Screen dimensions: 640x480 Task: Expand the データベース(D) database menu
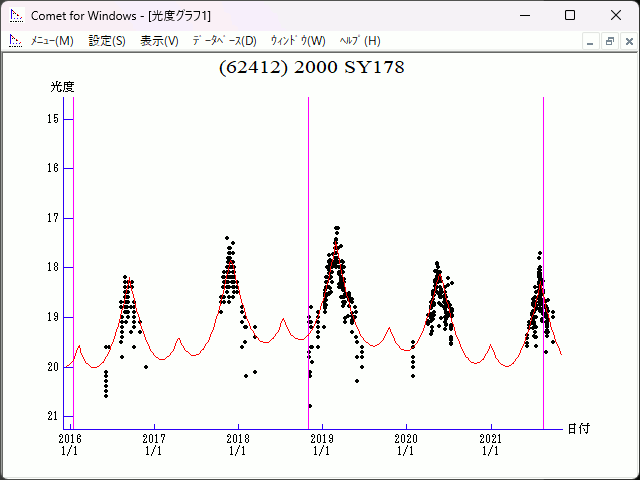coord(224,41)
